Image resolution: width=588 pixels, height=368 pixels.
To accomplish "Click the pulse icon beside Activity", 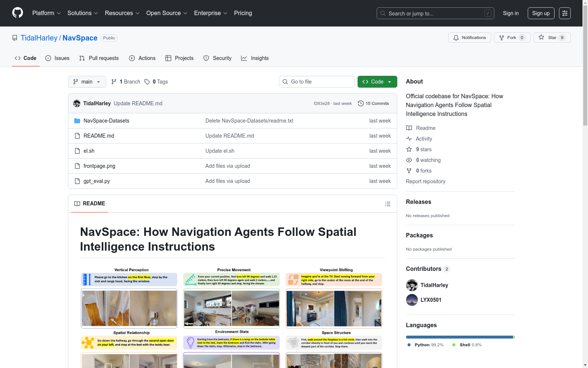I will coord(409,139).
